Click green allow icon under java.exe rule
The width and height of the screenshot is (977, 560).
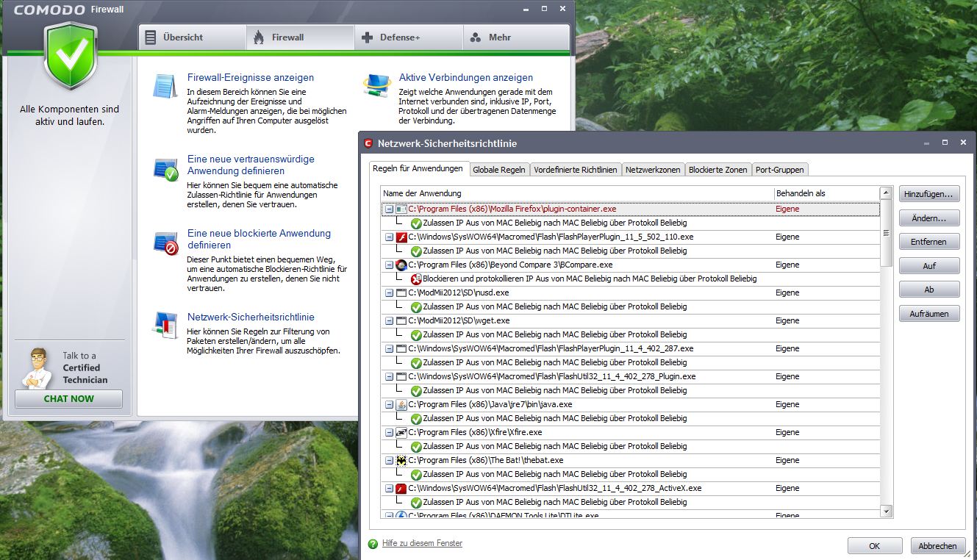tap(416, 419)
